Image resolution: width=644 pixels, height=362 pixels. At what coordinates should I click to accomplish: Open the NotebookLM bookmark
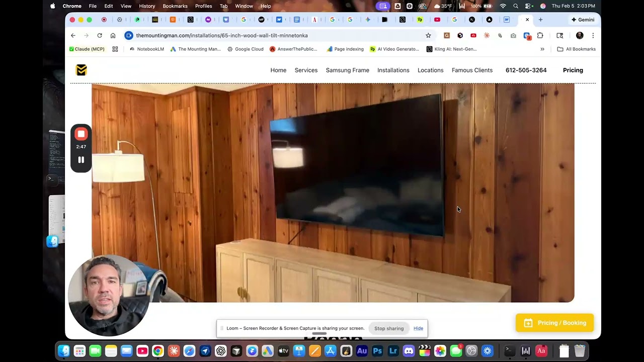[146, 49]
